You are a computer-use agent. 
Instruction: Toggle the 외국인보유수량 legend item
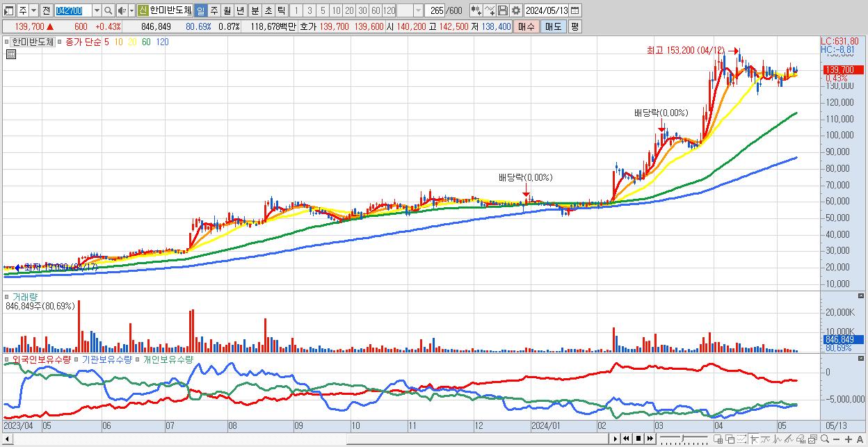pos(42,359)
